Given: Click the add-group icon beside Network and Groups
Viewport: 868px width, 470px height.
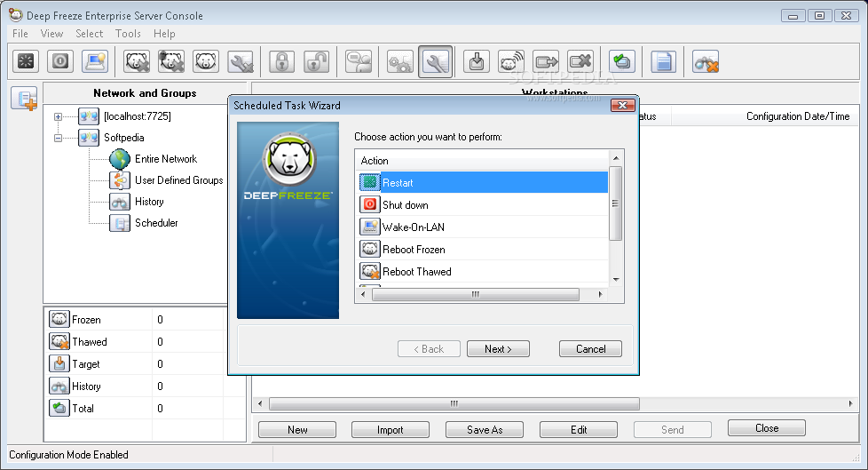Looking at the screenshot, I should pyautogui.click(x=24, y=100).
